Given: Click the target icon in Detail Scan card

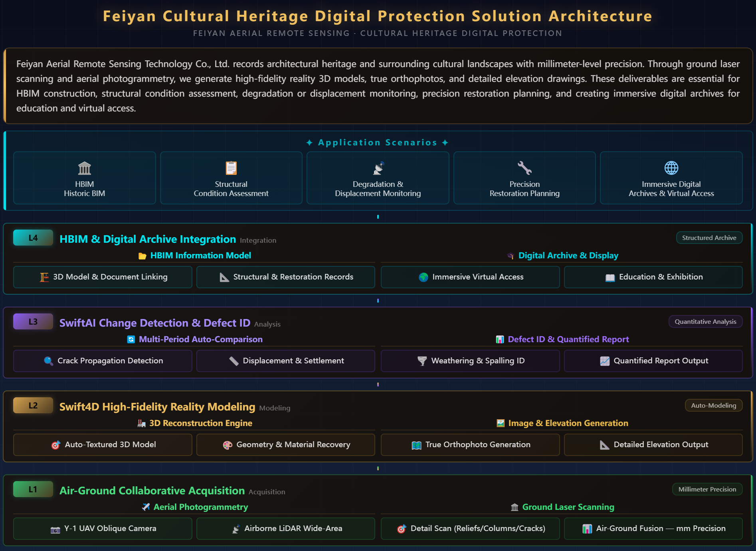Looking at the screenshot, I should pyautogui.click(x=402, y=529).
